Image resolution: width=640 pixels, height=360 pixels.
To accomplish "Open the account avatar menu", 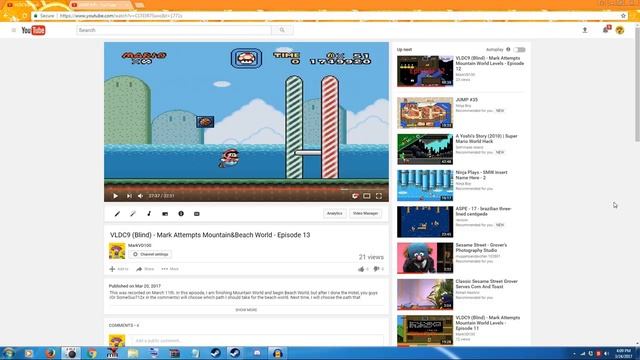I will pos(620,30).
